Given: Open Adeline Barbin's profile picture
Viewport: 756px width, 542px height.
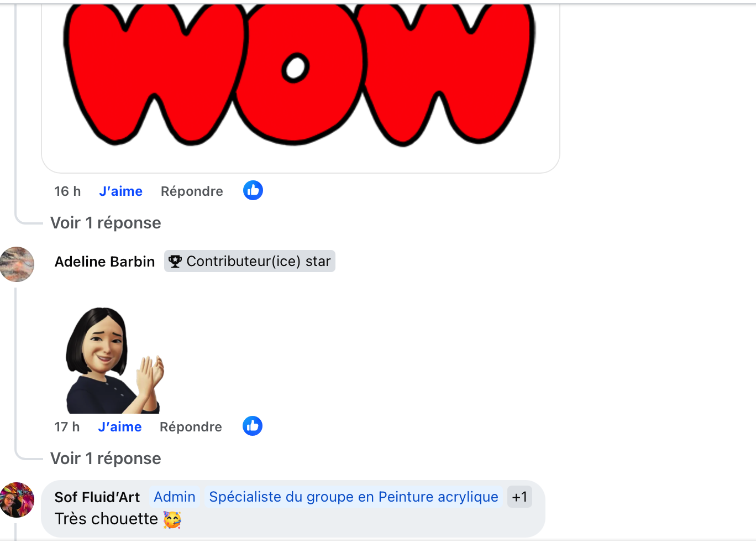Looking at the screenshot, I should 17,264.
